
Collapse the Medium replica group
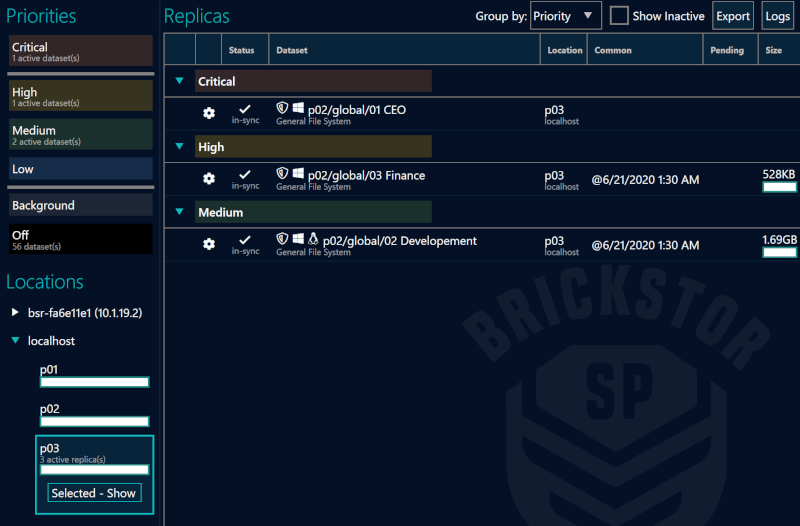180,212
